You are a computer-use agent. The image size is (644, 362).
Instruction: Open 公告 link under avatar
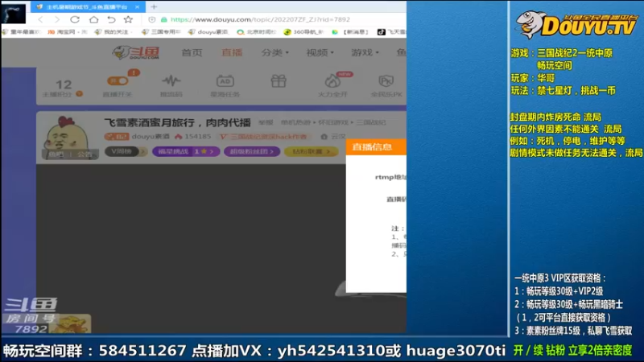[x=85, y=154]
